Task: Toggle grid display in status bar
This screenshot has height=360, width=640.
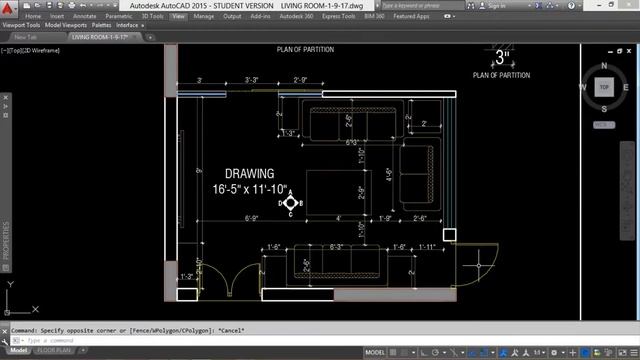Action: pos(393,353)
